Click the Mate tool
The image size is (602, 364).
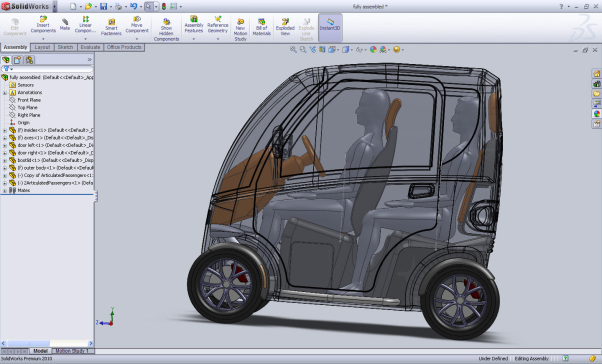pyautogui.click(x=65, y=24)
